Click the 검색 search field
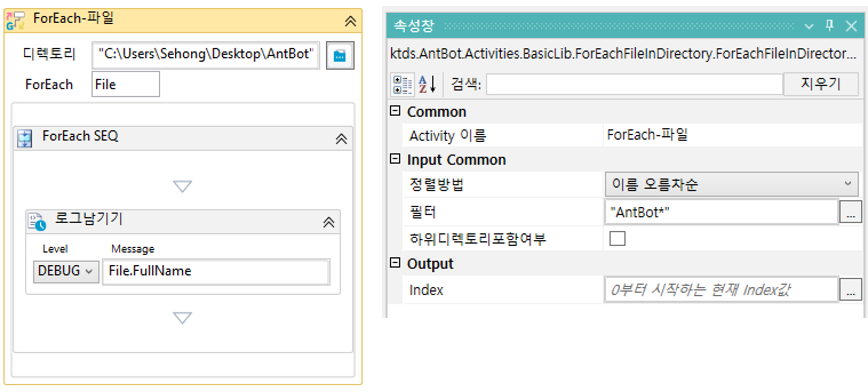 (x=634, y=84)
